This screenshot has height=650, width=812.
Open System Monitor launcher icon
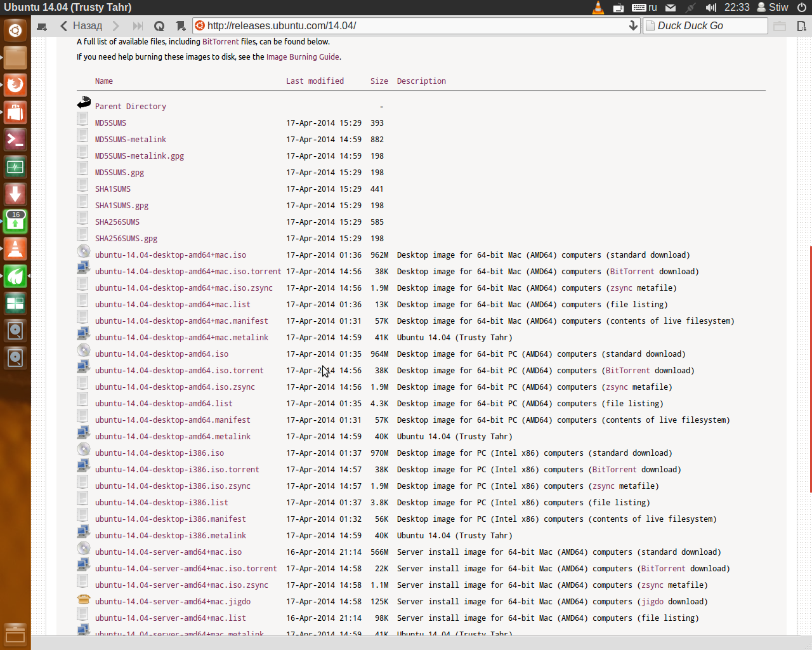15,167
